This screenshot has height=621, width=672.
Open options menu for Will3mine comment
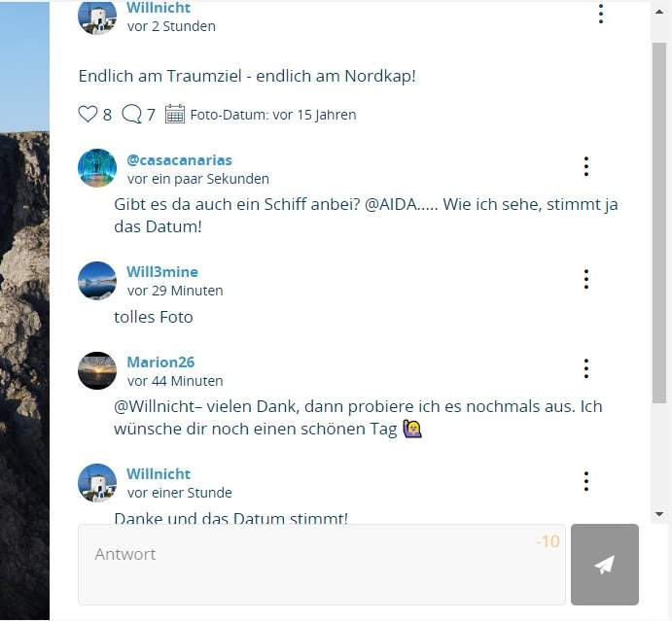click(x=586, y=279)
